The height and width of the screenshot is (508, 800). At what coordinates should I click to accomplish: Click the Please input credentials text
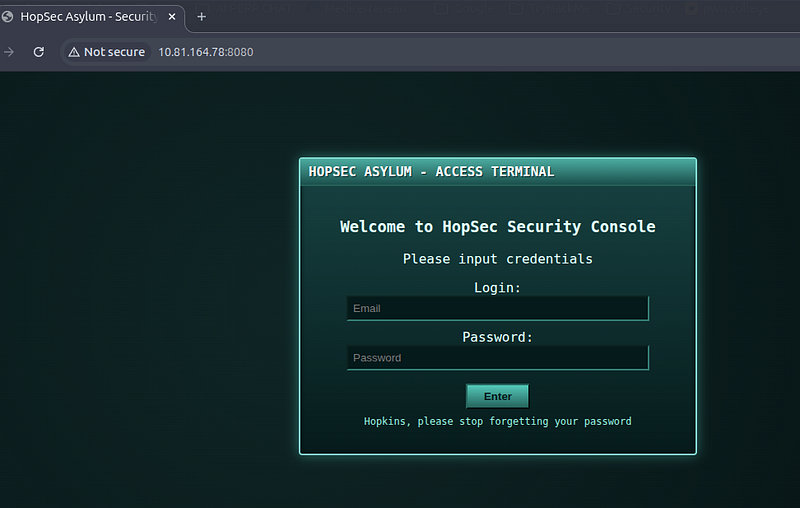[497, 259]
